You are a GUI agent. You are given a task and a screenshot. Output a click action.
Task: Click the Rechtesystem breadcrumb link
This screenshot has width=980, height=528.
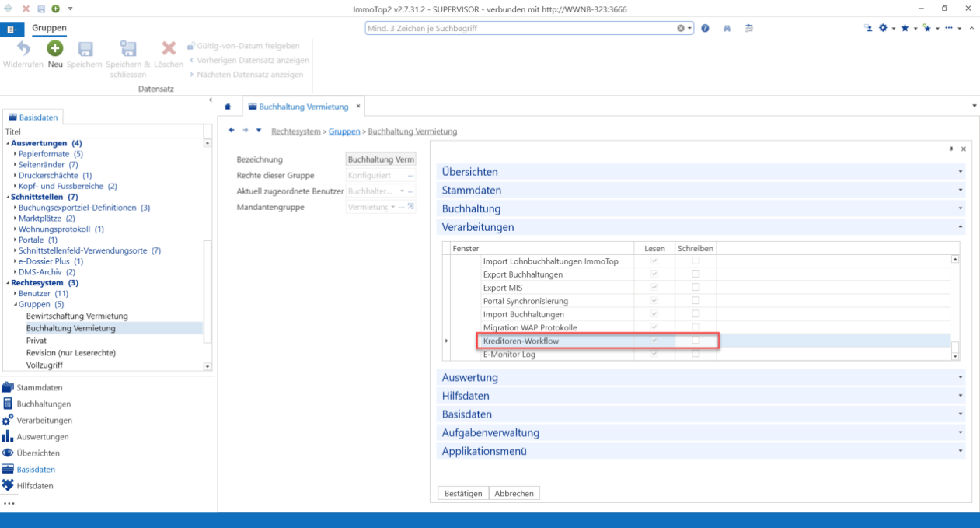(x=295, y=131)
